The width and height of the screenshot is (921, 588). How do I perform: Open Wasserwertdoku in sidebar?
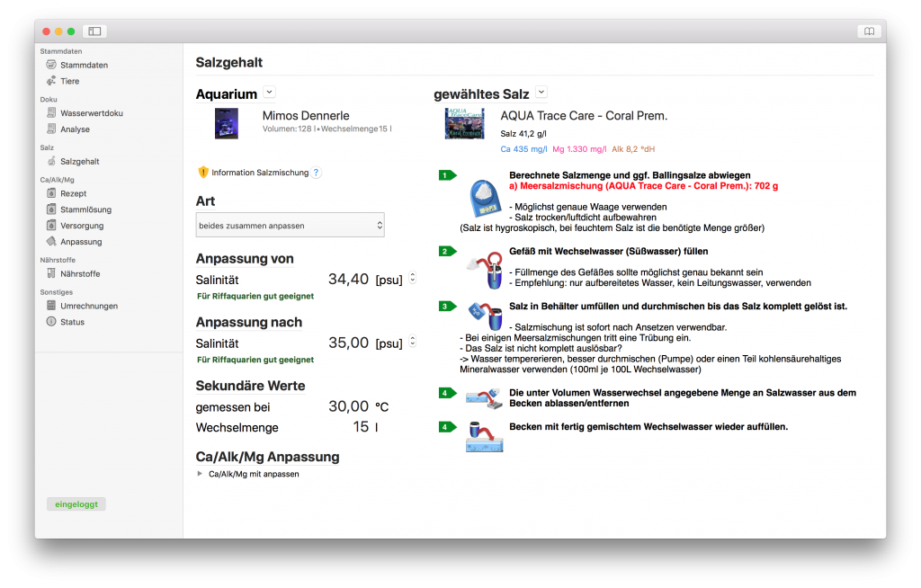pyautogui.click(x=92, y=112)
